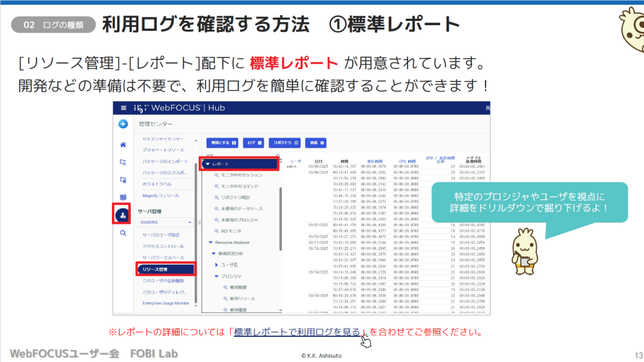Viewport: 644px width, 362px height.
Task: Select サーバワークスペース menu item
Action: click(x=163, y=258)
